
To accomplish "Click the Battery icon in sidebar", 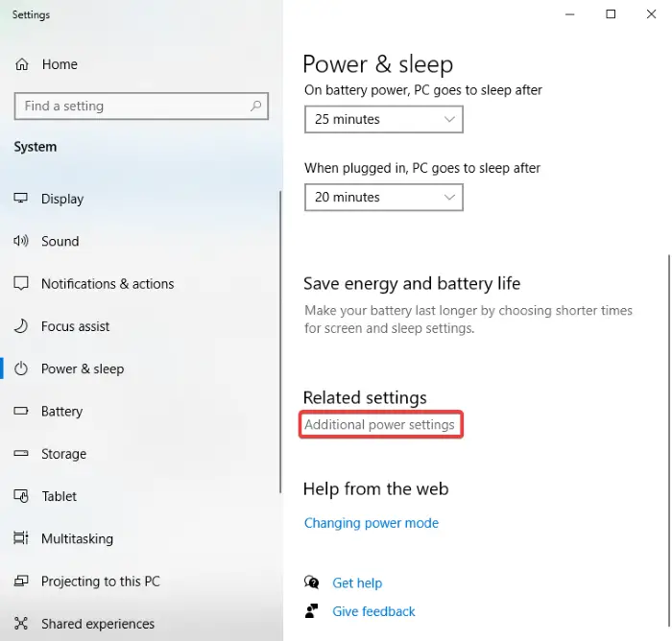I will tap(20, 412).
